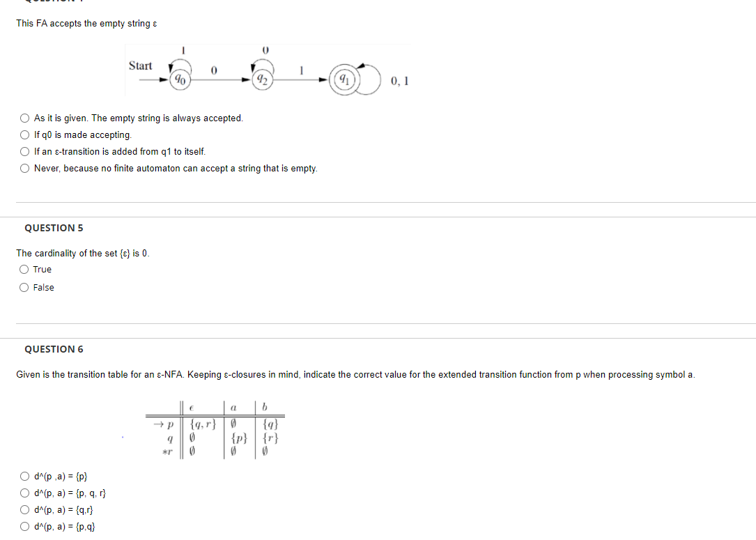
Task: Choose answer d^(p, a) = {p, q, r}
Action: (x=24, y=493)
